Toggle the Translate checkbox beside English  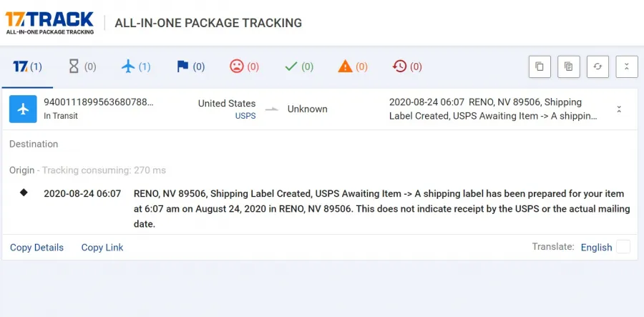[x=623, y=247]
